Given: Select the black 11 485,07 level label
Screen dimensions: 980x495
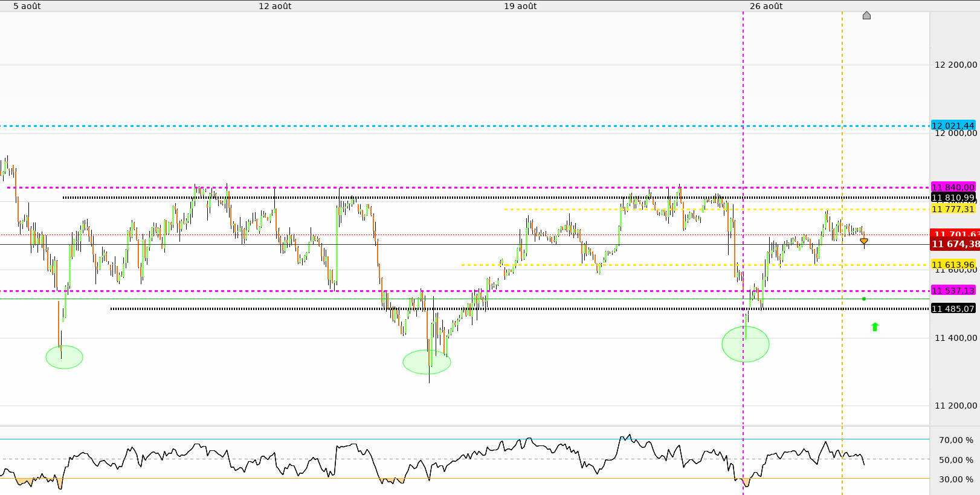Looking at the screenshot, I should [x=953, y=309].
